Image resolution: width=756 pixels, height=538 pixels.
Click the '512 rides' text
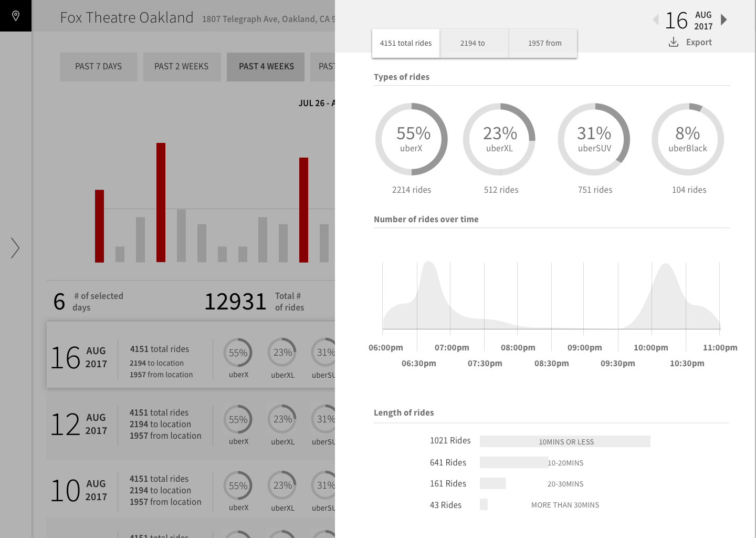501,190
